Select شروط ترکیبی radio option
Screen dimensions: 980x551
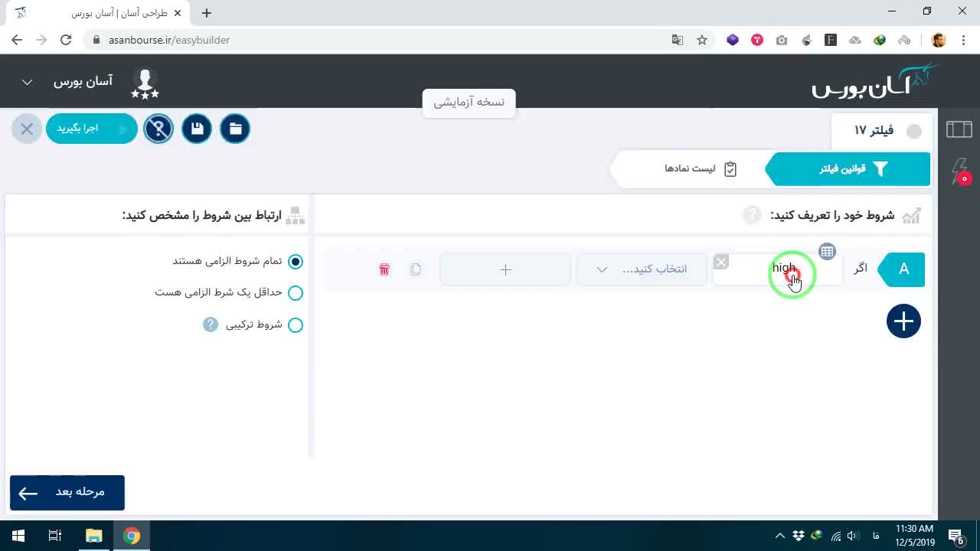click(x=296, y=325)
